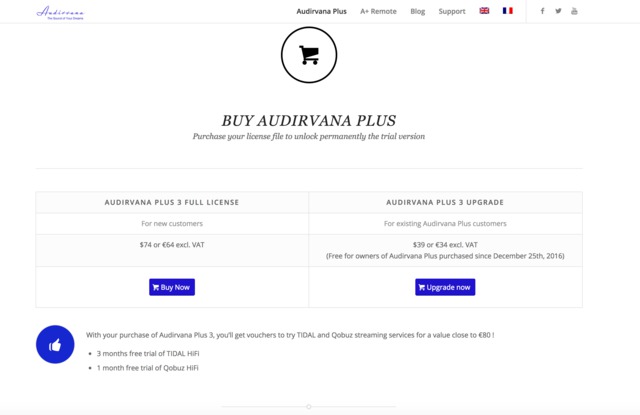This screenshot has height=415, width=640.
Task: Select the Audirvana Plus 3 Upgrade header
Action: [x=445, y=202]
